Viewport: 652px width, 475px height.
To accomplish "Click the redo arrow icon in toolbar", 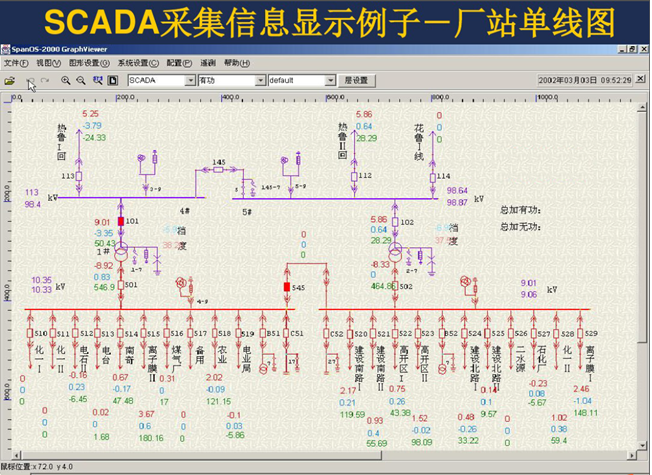I will coord(45,80).
